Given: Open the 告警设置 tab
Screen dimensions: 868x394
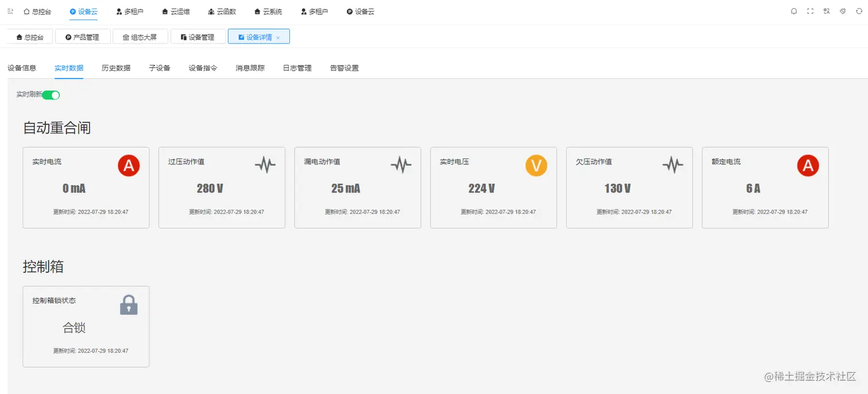Looking at the screenshot, I should (x=344, y=68).
